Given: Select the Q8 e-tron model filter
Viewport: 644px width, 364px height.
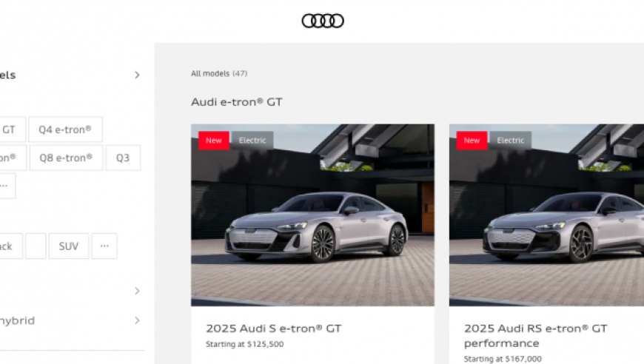Looking at the screenshot, I should 66,158.
